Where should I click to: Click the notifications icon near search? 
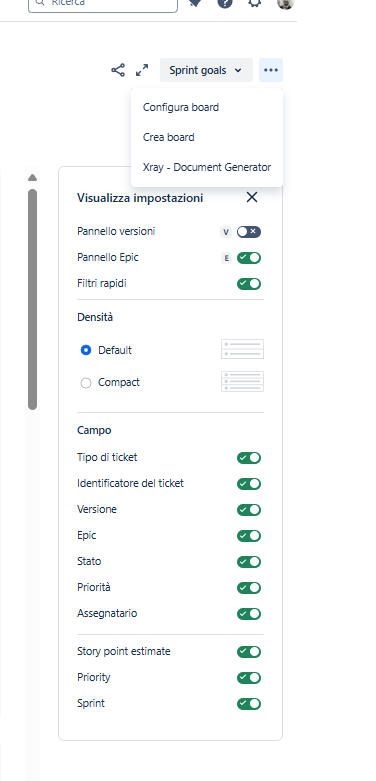click(195, 2)
